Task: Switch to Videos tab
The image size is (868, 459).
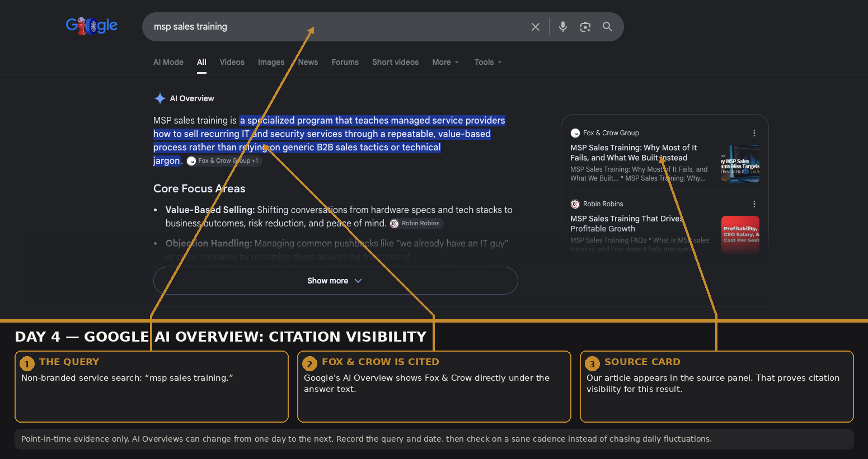Action: pyautogui.click(x=232, y=62)
